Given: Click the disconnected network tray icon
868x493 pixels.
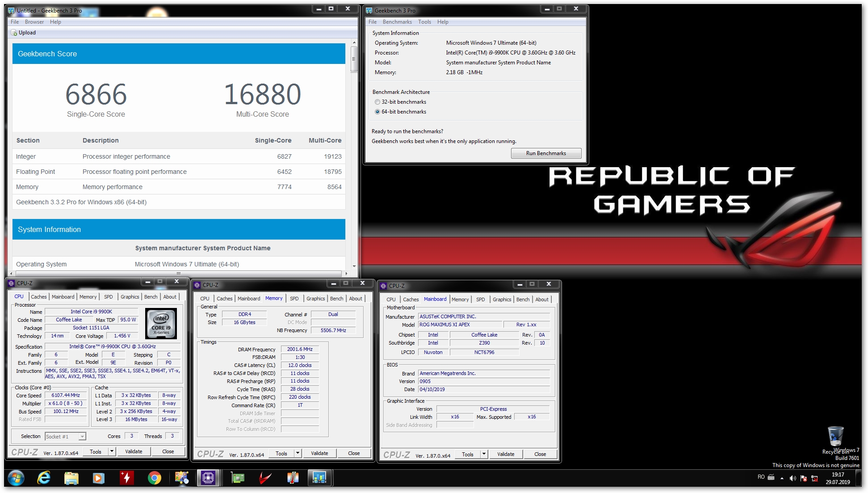Looking at the screenshot, I should 814,478.
